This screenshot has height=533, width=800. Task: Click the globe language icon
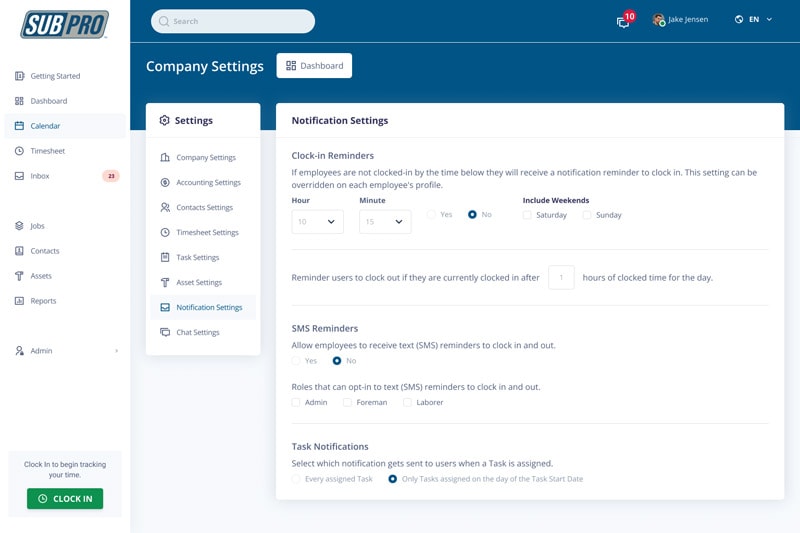click(x=739, y=19)
